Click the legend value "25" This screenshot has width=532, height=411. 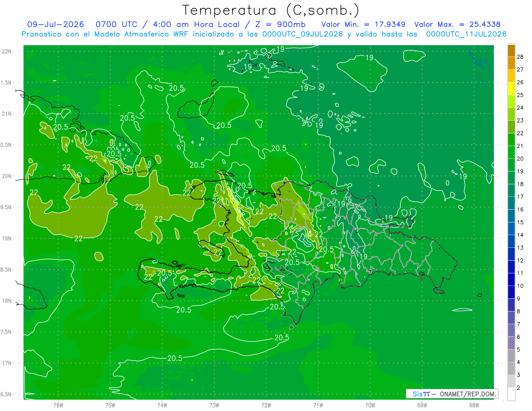520,95
